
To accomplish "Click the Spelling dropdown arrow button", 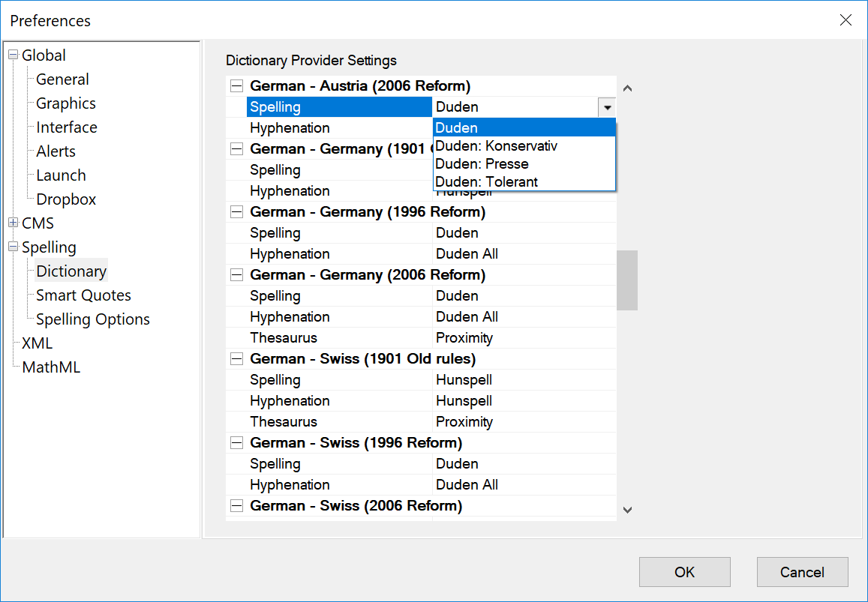I will 606,107.
